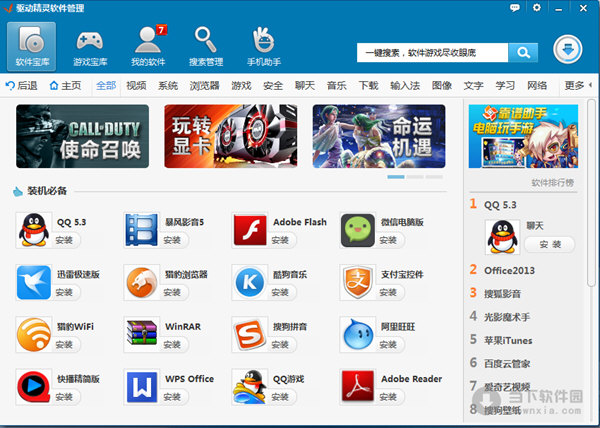
Task: Click the blue search magnifier button
Action: (523, 52)
